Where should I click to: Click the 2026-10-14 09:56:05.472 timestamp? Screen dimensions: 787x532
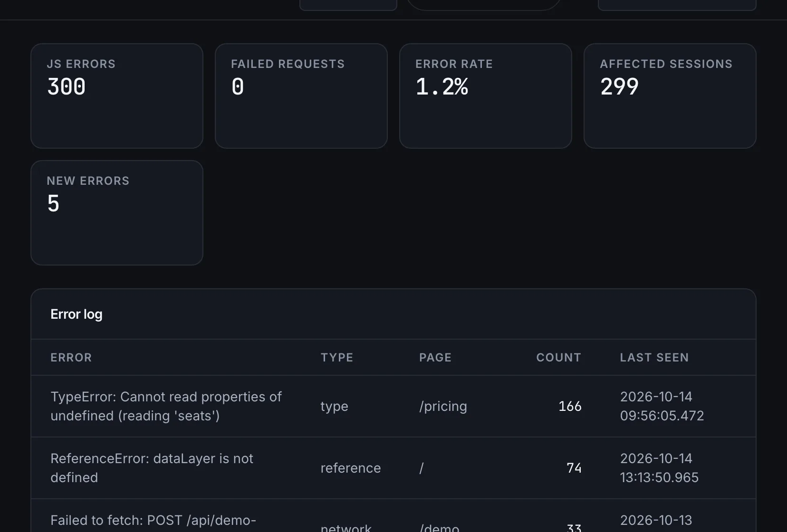[x=662, y=406]
